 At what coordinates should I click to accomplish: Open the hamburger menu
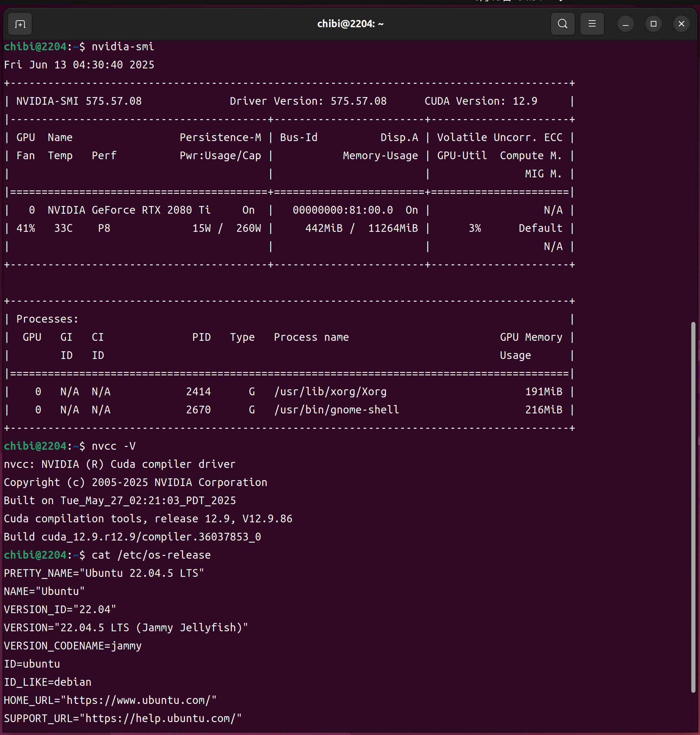(x=592, y=24)
